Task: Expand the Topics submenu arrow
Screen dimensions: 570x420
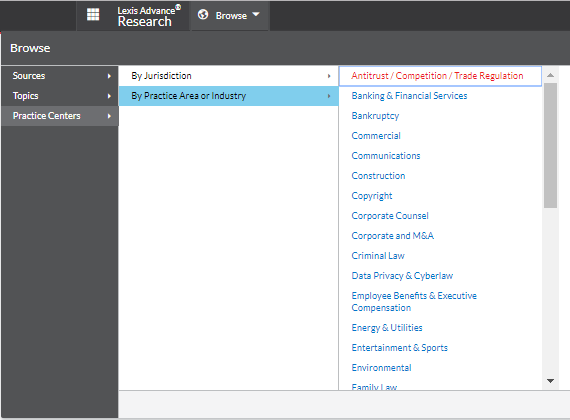Action: [x=109, y=96]
